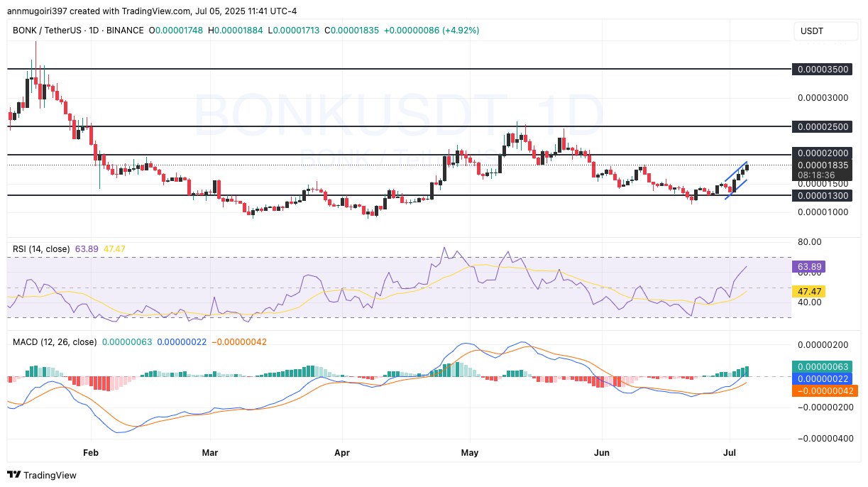The width and height of the screenshot is (868, 487).
Task: Click the RSI 40.00 axis label
Action: [809, 302]
